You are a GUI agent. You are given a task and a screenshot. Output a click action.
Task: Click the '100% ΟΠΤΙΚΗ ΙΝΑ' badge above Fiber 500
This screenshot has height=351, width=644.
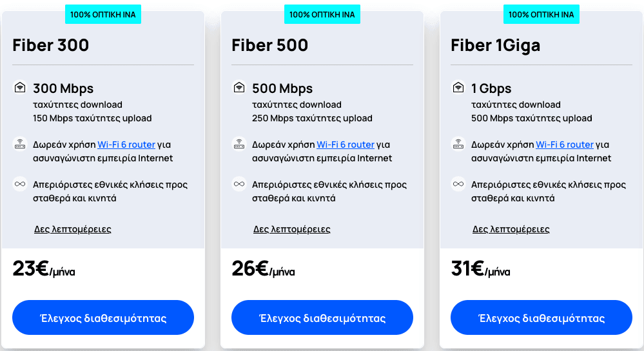pos(322,14)
